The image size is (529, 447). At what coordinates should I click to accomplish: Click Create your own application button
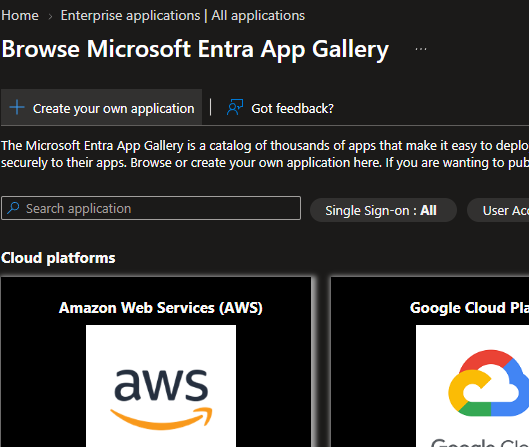[x=102, y=107]
